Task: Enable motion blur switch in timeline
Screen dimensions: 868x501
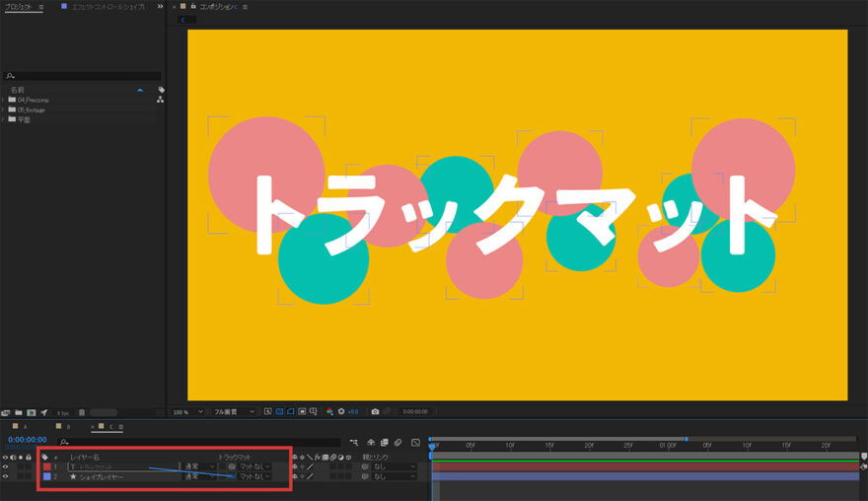Action: (398, 442)
